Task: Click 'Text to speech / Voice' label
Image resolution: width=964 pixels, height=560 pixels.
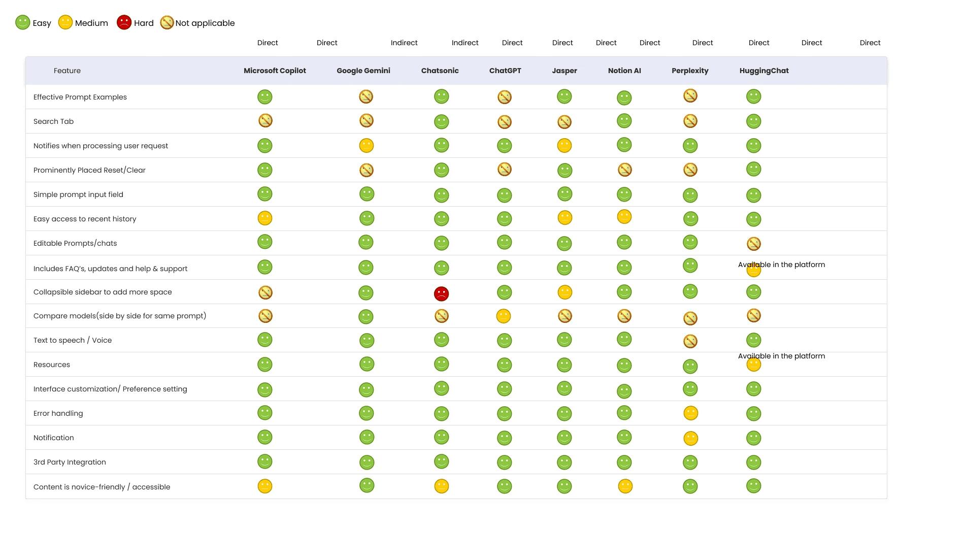Action: coord(73,340)
